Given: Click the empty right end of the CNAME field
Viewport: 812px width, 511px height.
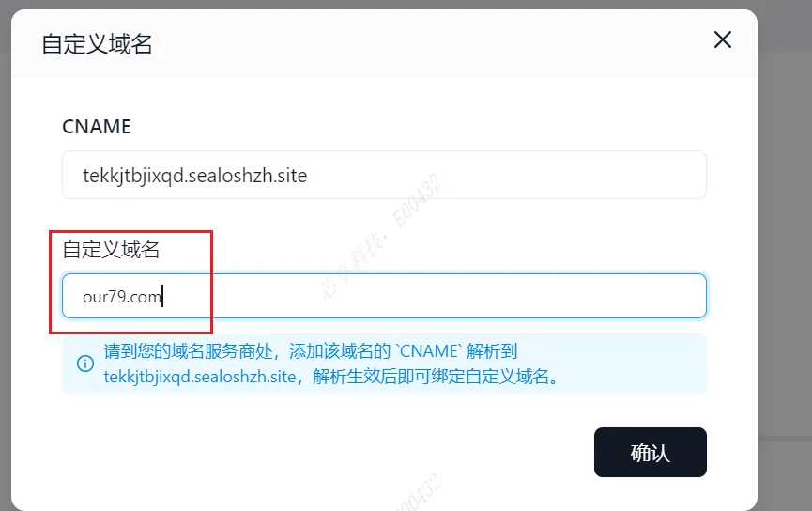Looking at the screenshot, I should [x=621, y=175].
